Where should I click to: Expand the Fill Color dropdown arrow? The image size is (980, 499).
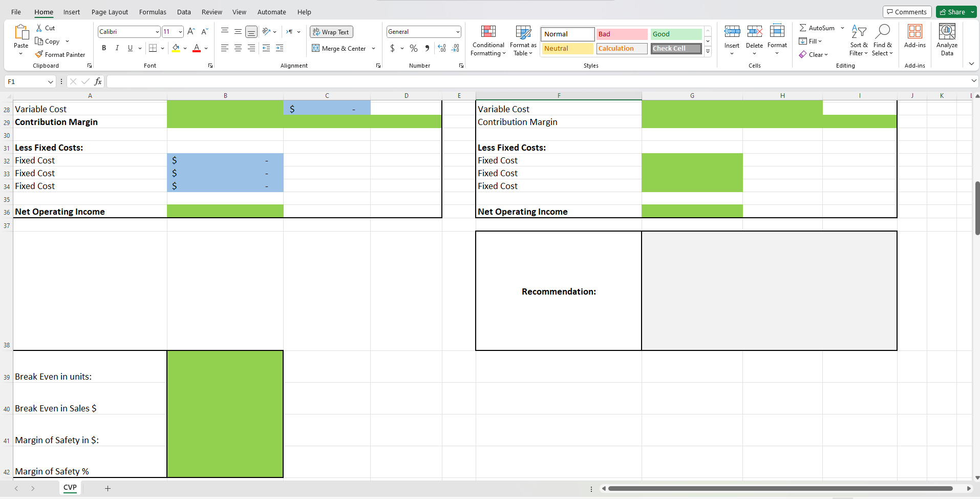click(x=185, y=48)
